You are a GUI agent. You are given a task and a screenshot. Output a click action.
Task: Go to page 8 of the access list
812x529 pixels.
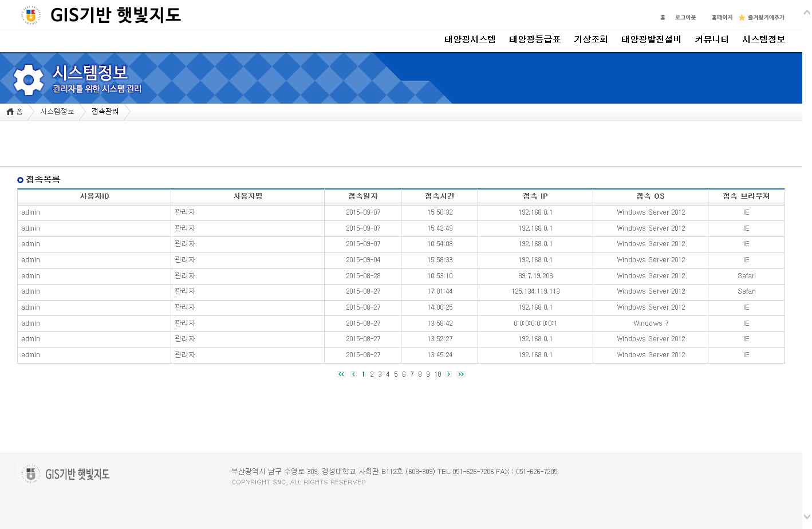point(420,374)
